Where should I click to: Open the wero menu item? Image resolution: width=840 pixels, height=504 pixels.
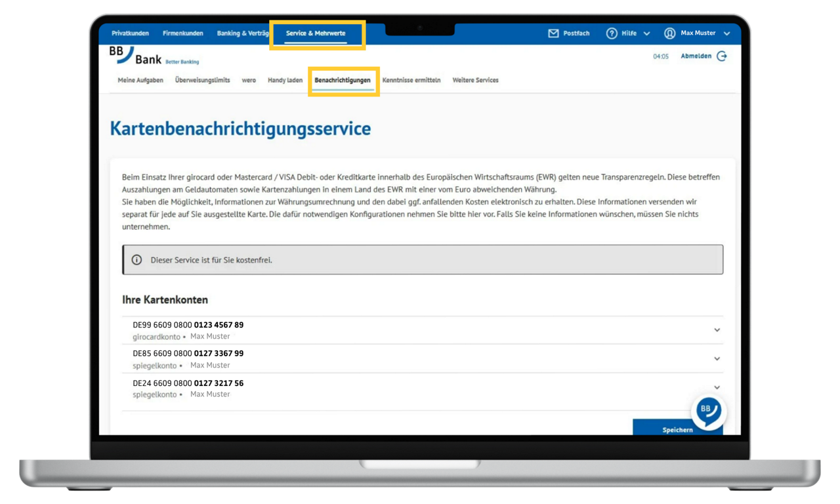click(x=249, y=80)
